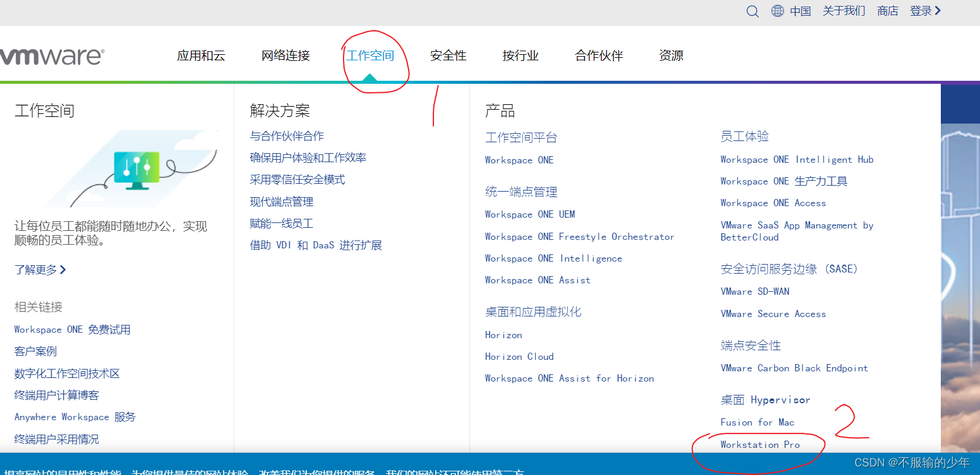Image resolution: width=980 pixels, height=475 pixels.
Task: Open the 应用和云 menu
Action: [x=201, y=55]
